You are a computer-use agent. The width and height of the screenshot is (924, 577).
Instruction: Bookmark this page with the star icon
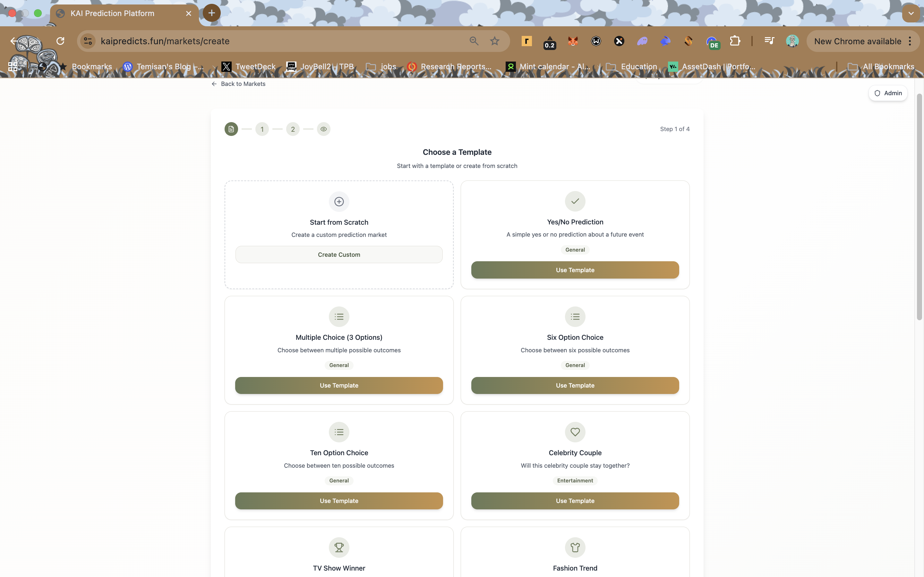tap(494, 41)
